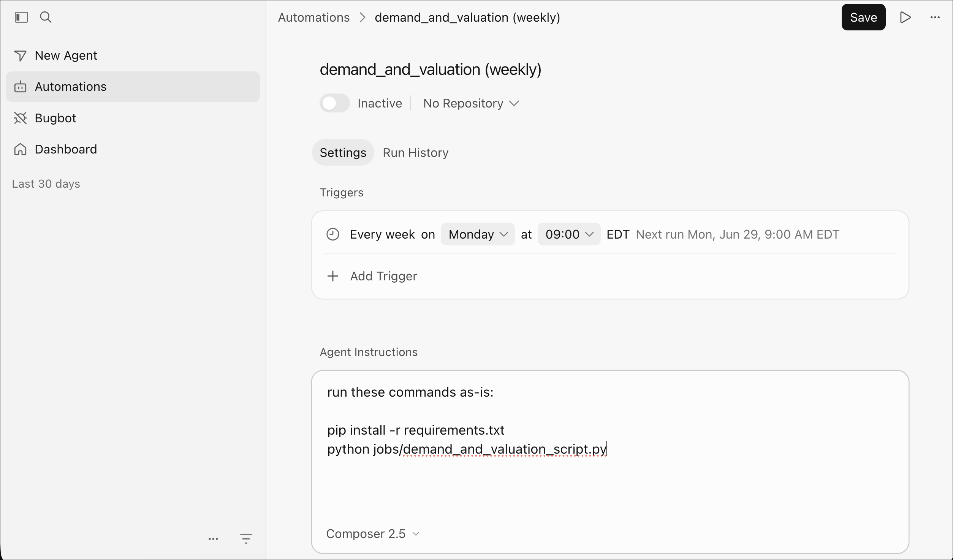Click inside the Agent Instructions text box
The width and height of the screenshot is (953, 560).
click(610, 462)
